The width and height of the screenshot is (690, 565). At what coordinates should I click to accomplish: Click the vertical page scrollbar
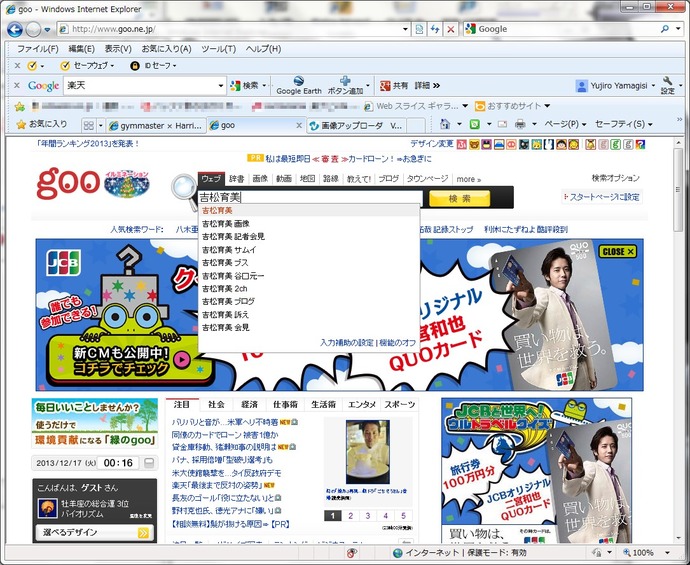pos(678,190)
